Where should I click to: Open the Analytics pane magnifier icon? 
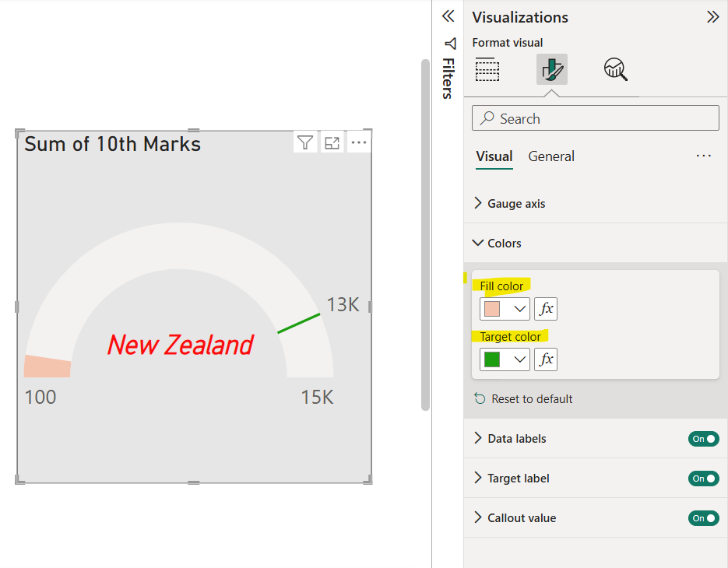click(615, 68)
